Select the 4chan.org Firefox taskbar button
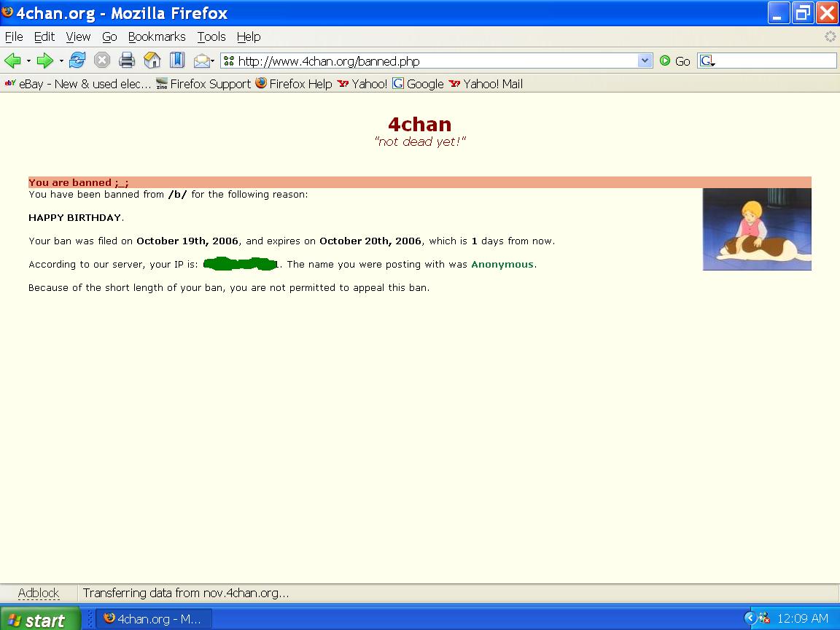This screenshot has height=630, width=840. pyautogui.click(x=155, y=619)
